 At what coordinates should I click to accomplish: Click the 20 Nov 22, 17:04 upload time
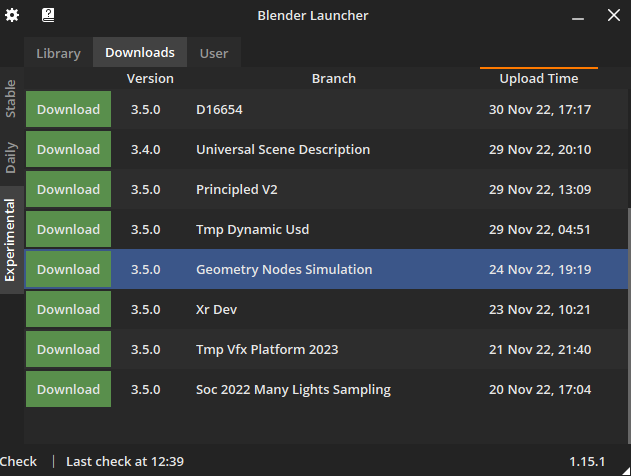point(540,389)
